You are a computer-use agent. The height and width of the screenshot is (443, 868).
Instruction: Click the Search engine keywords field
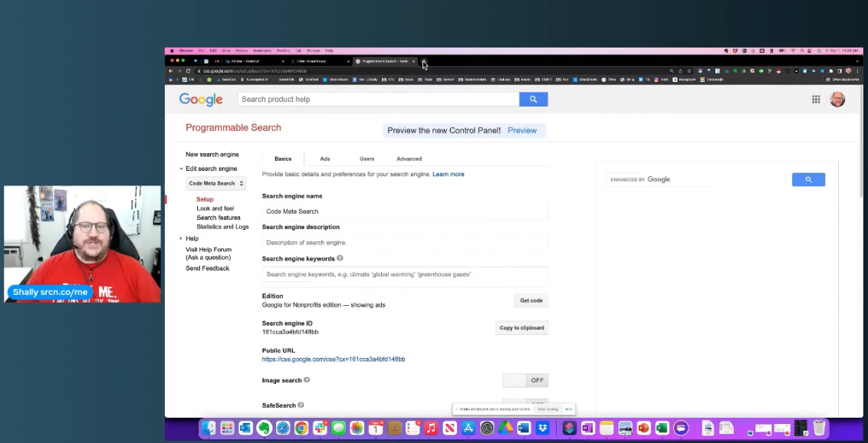(x=405, y=274)
